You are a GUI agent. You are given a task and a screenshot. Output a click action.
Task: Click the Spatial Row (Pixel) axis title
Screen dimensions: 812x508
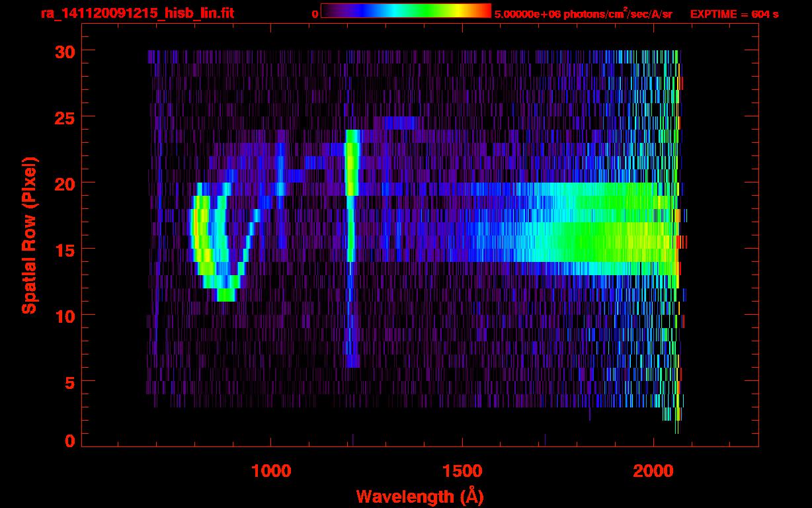(29, 235)
